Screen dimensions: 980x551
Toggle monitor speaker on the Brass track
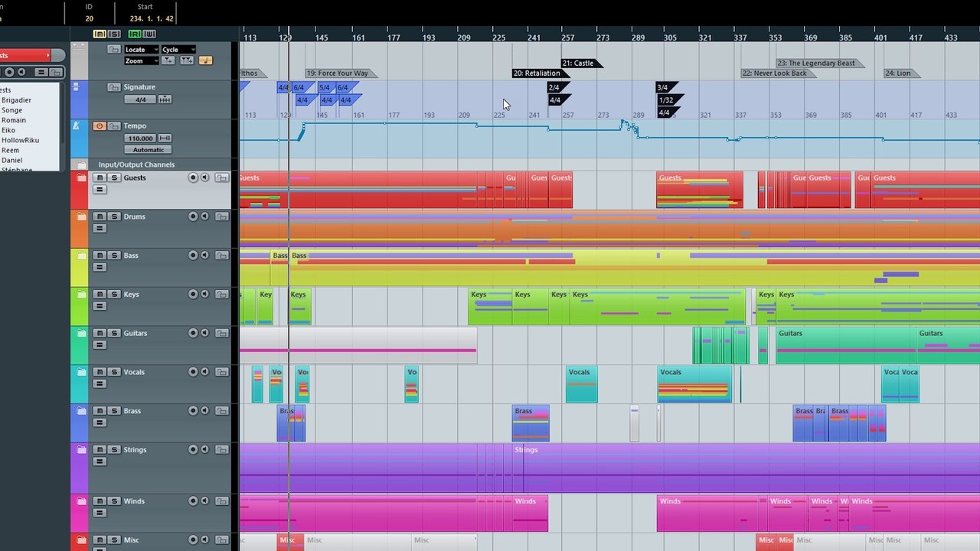coord(204,411)
